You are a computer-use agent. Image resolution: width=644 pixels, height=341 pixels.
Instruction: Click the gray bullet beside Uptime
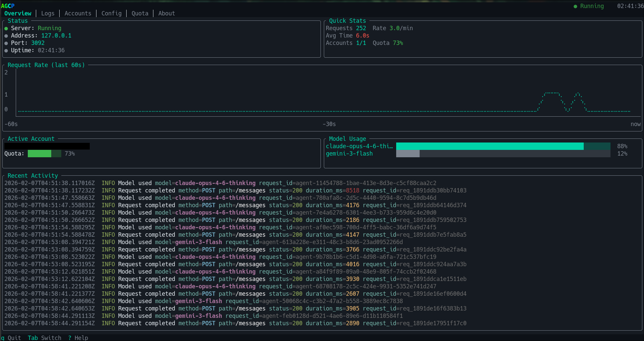tap(6, 51)
